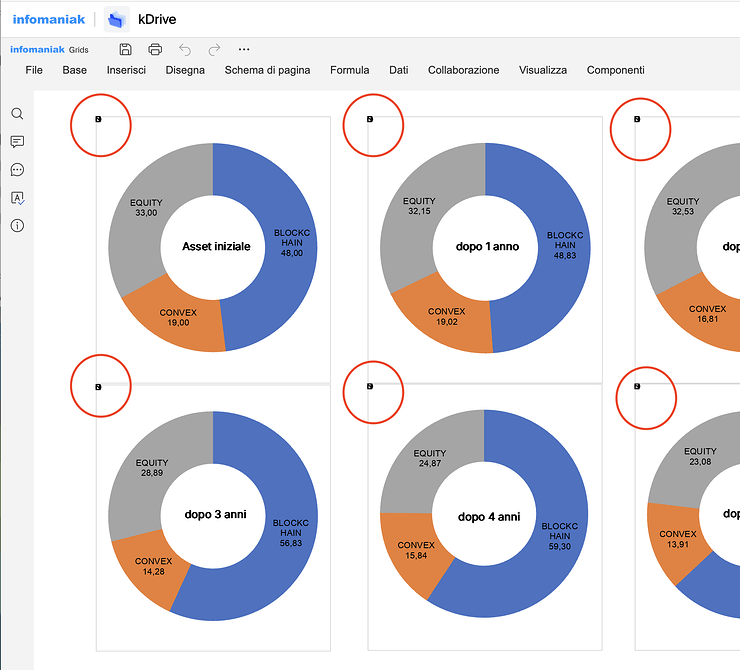Select the 'Asset iniziale' chart title
The height and width of the screenshot is (670, 740).
point(216,246)
